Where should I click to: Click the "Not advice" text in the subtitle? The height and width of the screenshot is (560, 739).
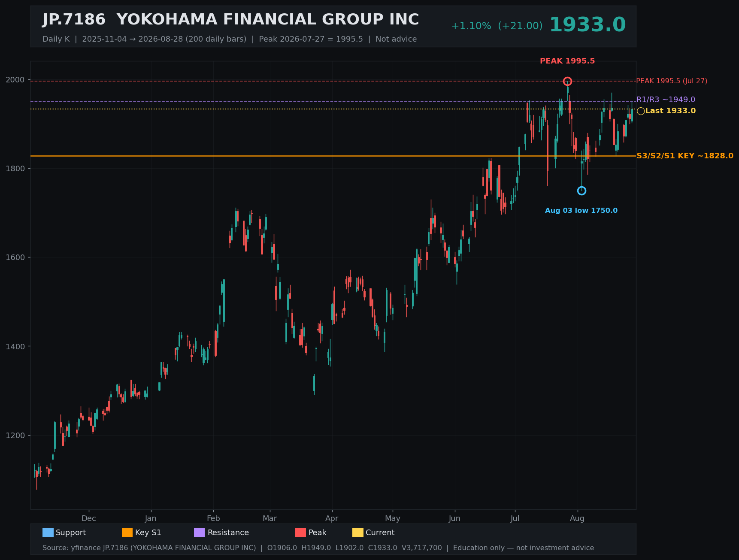pyautogui.click(x=396, y=39)
